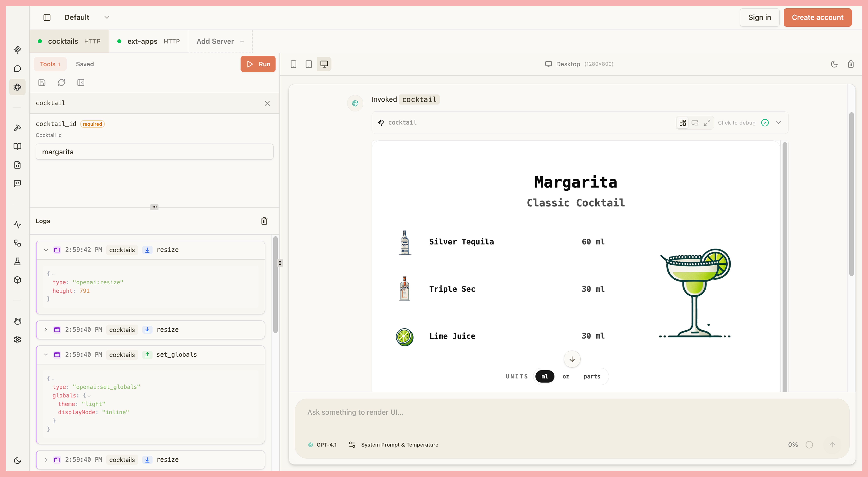Select the mobile phone viewport icon
Viewport: 868px width, 477px height.
pyautogui.click(x=294, y=64)
